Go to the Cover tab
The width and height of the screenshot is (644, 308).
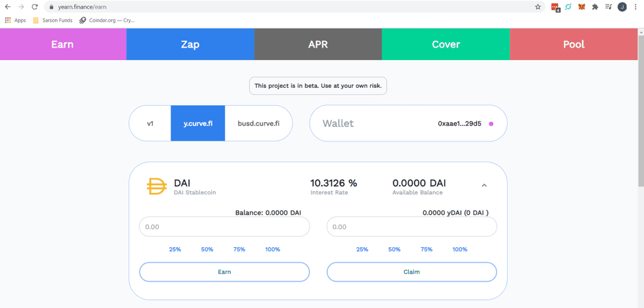[446, 44]
